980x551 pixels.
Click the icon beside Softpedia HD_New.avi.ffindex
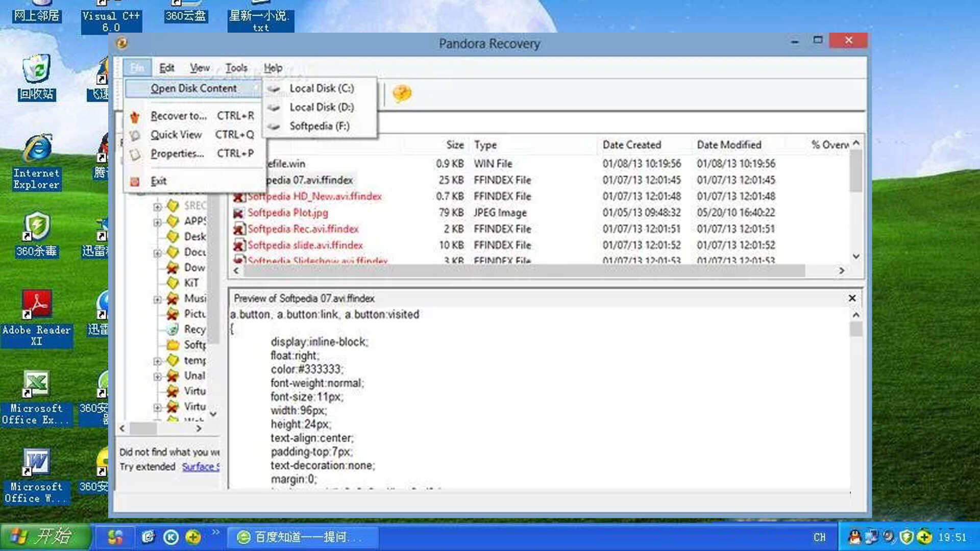coord(238,196)
